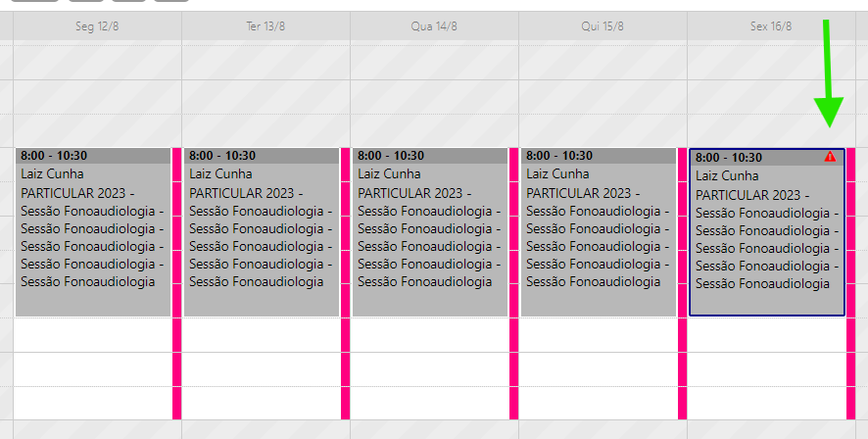
Task: Click the pink bar right of Tuesday's appointment
Action: [346, 284]
